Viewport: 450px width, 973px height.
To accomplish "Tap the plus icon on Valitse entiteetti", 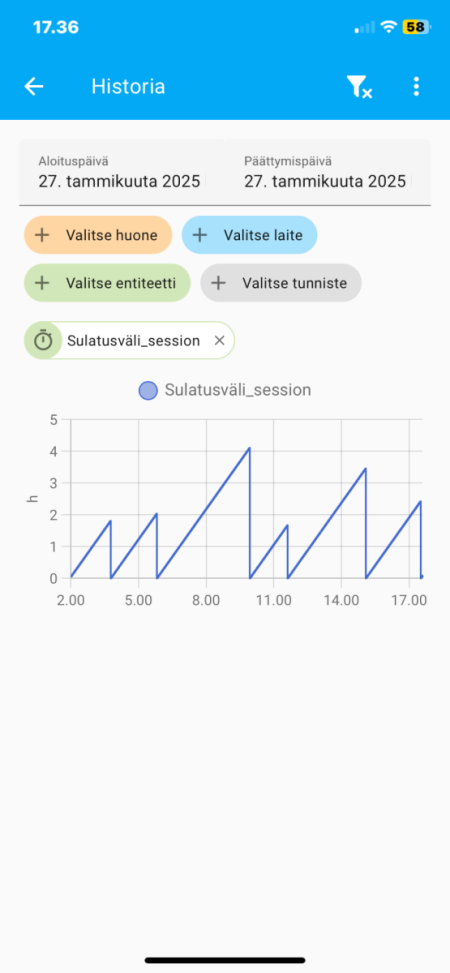I will tap(42, 283).
